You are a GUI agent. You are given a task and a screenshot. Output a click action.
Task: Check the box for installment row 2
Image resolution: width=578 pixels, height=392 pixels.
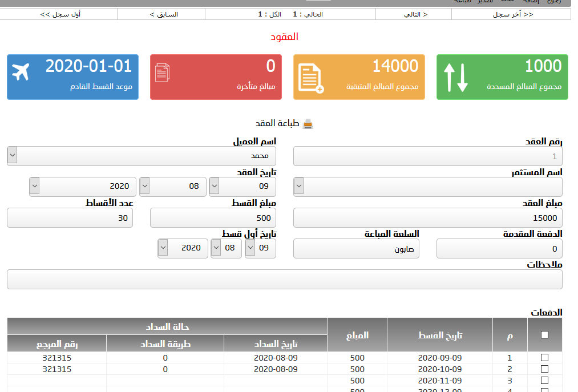544,369
